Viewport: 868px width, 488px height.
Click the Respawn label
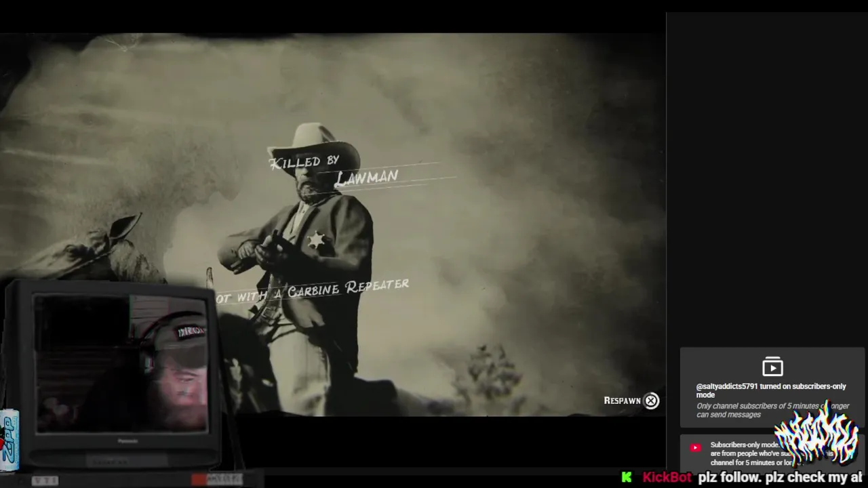click(622, 401)
